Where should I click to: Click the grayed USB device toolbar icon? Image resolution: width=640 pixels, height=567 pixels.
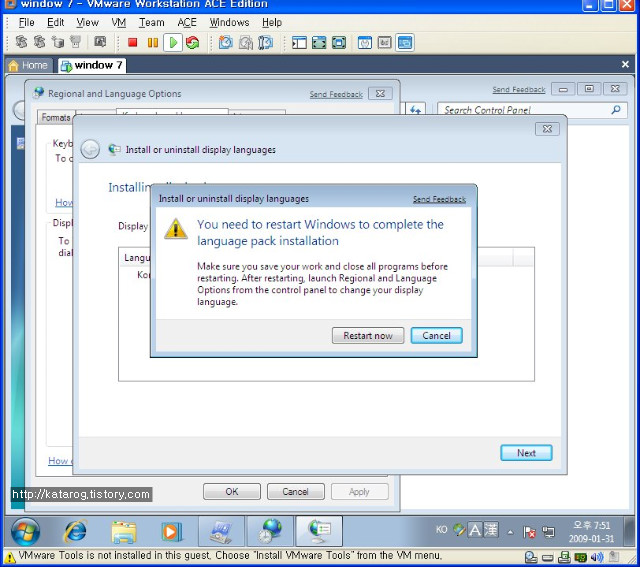pyautogui.click(x=76, y=42)
